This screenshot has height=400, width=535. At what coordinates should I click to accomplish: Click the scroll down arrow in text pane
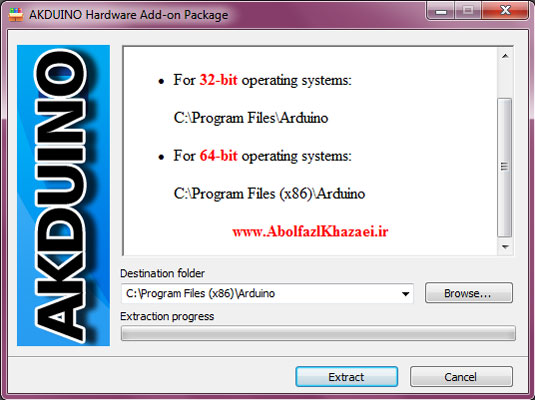(505, 247)
